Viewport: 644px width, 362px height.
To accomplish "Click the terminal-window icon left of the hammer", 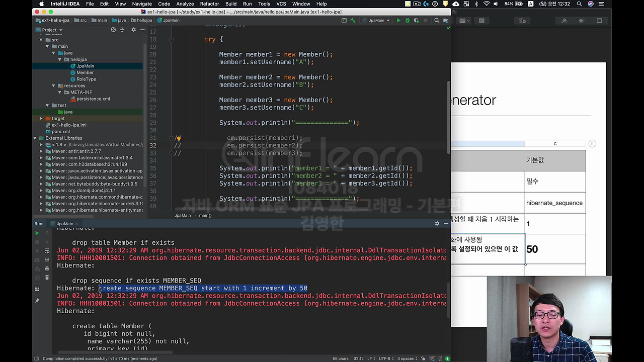I will (x=344, y=21).
